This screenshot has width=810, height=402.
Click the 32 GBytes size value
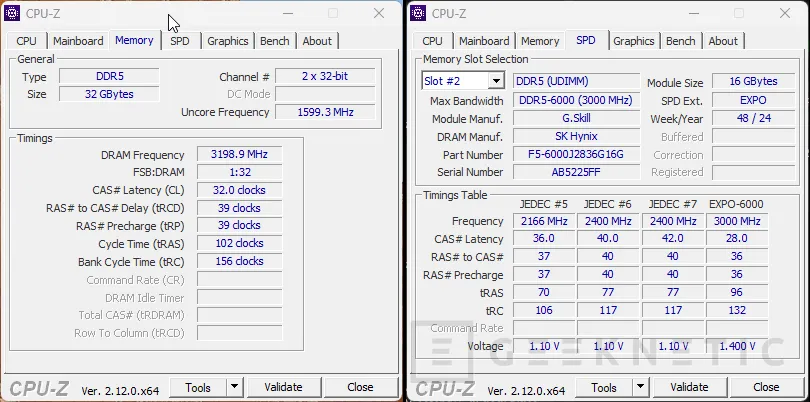[110, 94]
